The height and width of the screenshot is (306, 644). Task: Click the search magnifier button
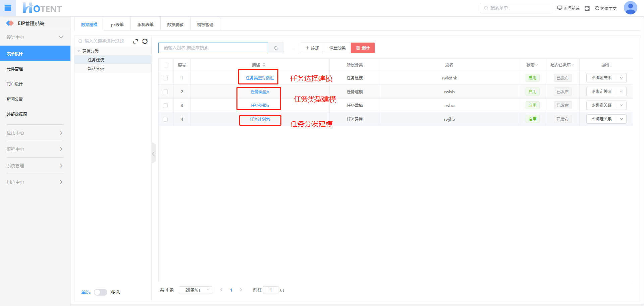[276, 48]
